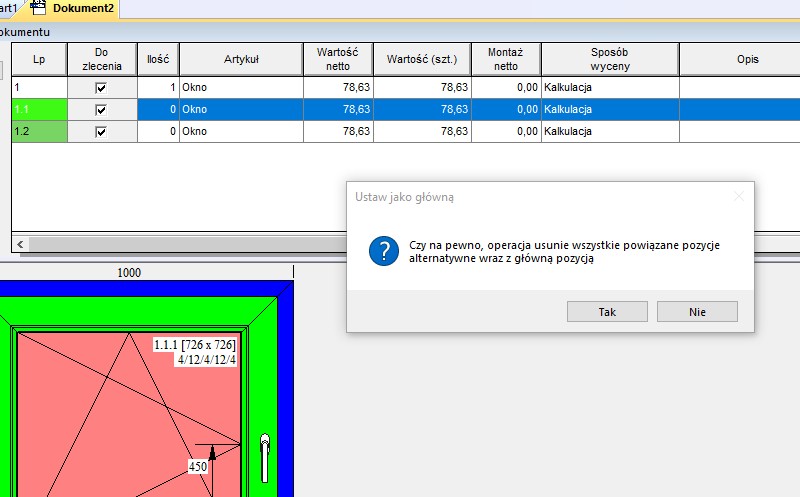800x497 pixels.
Task: Click the Wartość netto column header
Action: pyautogui.click(x=338, y=59)
